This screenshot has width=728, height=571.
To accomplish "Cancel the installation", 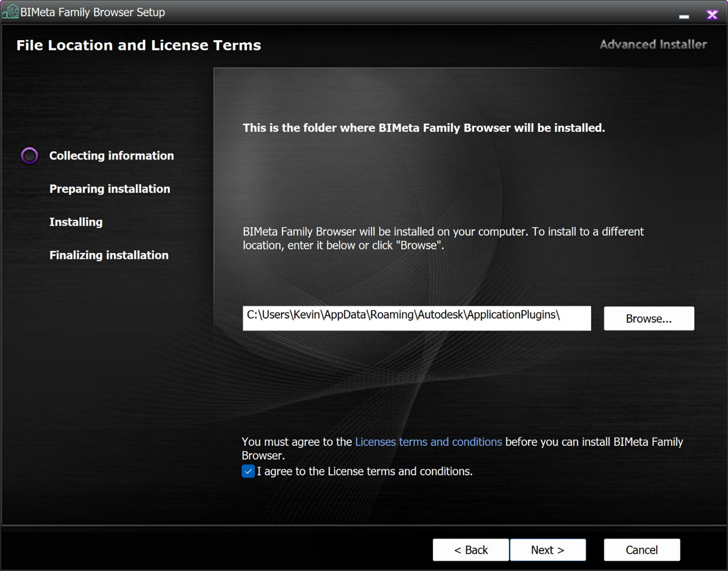I will point(641,550).
